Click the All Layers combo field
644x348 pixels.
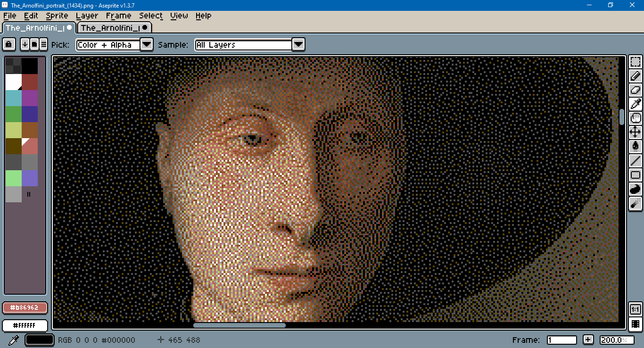244,45
